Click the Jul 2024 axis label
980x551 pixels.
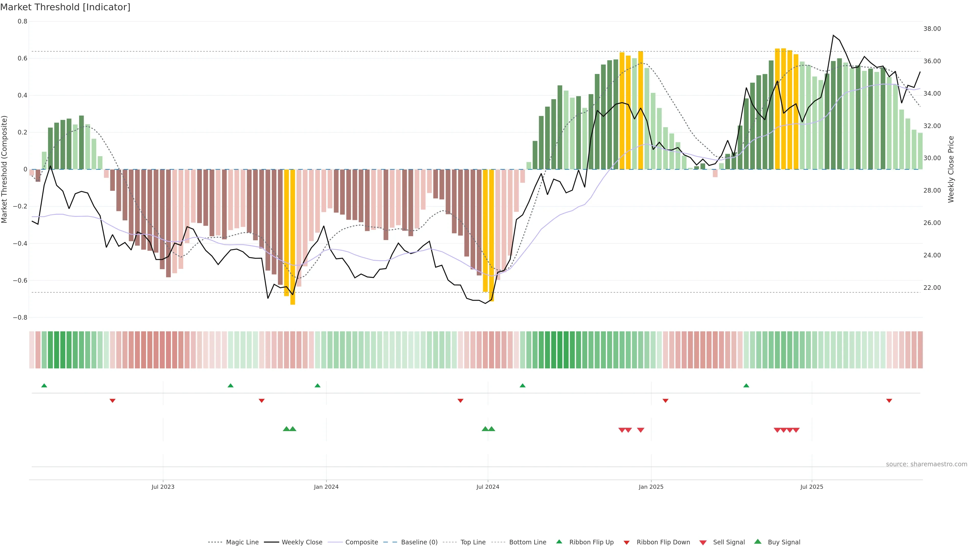pyautogui.click(x=488, y=487)
